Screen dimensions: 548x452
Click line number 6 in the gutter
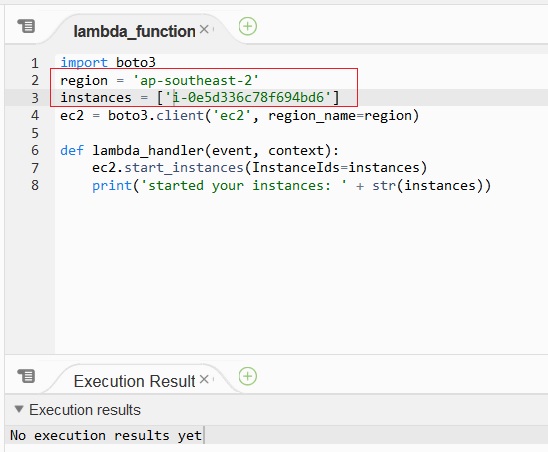tap(35, 150)
